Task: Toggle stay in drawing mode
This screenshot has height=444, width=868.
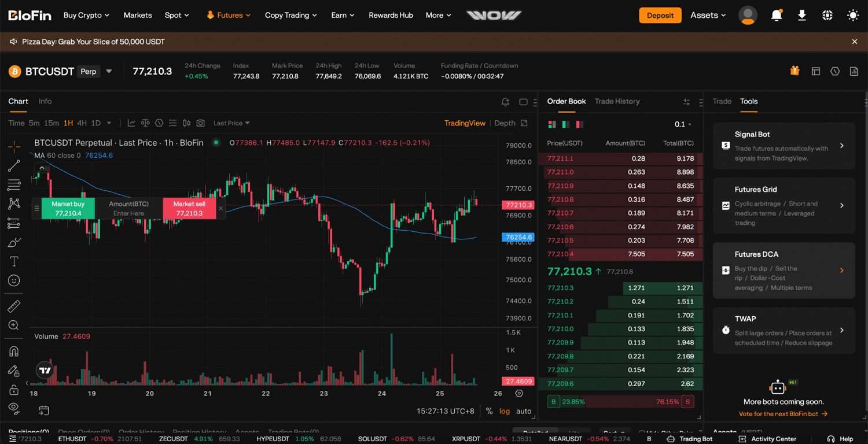Action: tap(14, 371)
